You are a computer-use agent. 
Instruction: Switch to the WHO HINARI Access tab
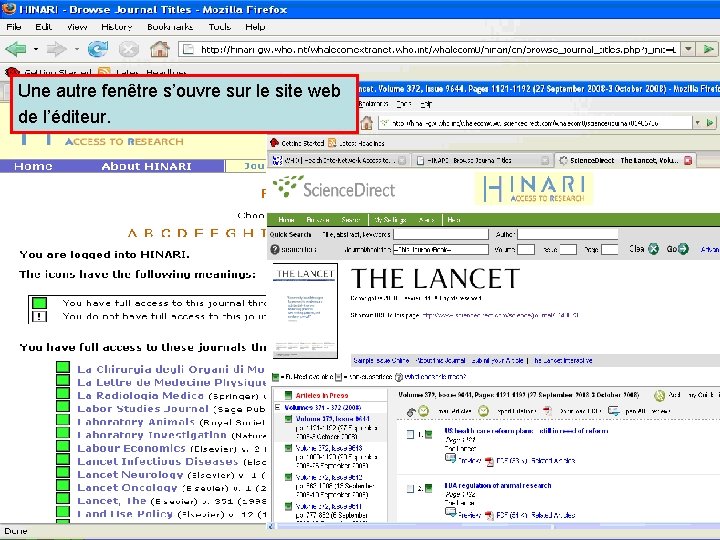click(338, 160)
